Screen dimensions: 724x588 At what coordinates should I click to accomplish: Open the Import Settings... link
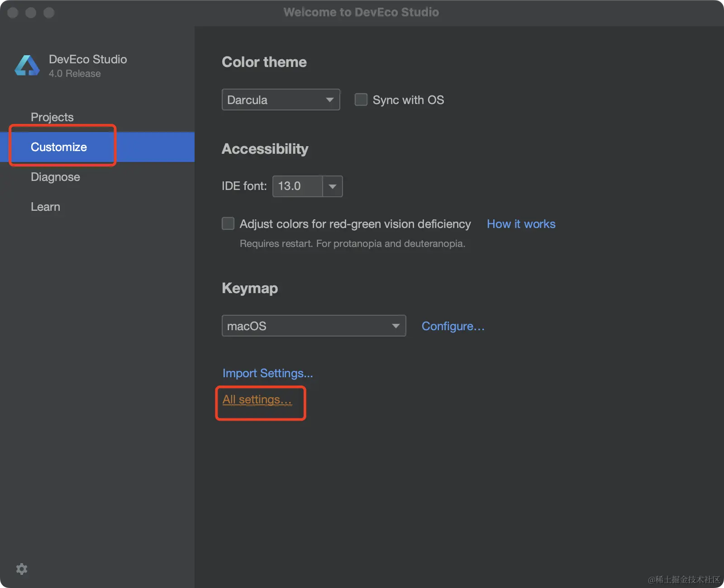[267, 373]
